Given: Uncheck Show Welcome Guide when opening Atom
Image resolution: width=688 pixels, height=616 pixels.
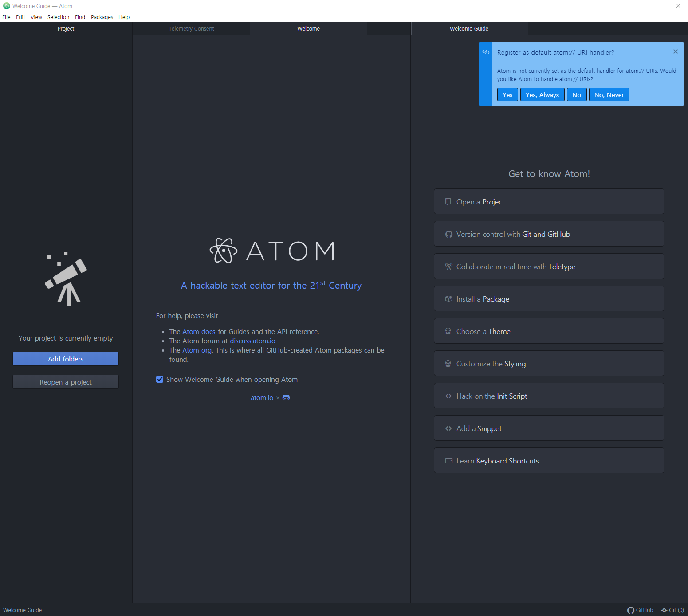Looking at the screenshot, I should pos(160,379).
